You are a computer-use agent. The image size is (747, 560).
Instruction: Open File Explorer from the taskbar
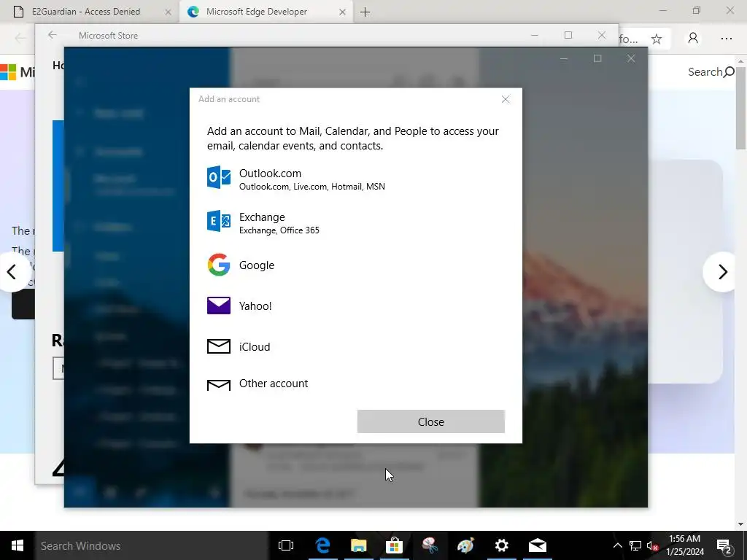tap(358, 545)
